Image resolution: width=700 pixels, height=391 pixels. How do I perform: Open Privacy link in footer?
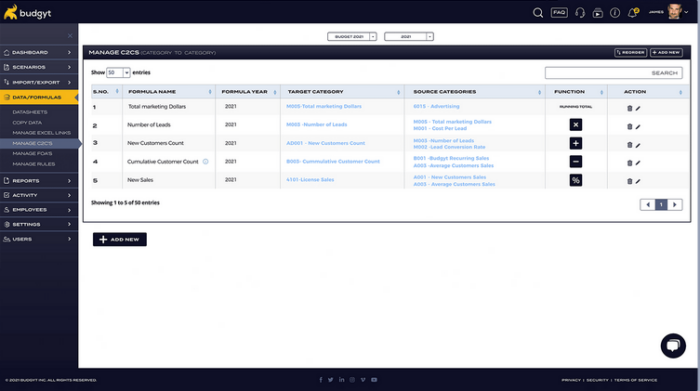click(571, 380)
